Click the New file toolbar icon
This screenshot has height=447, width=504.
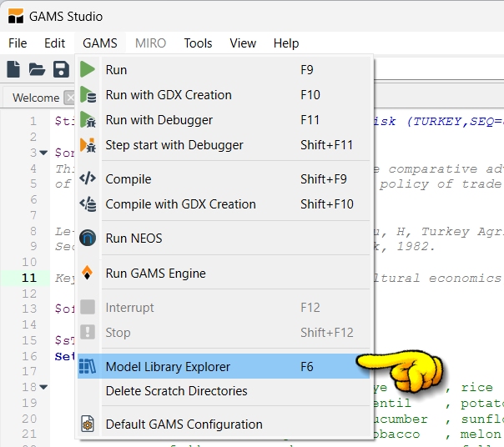13,69
